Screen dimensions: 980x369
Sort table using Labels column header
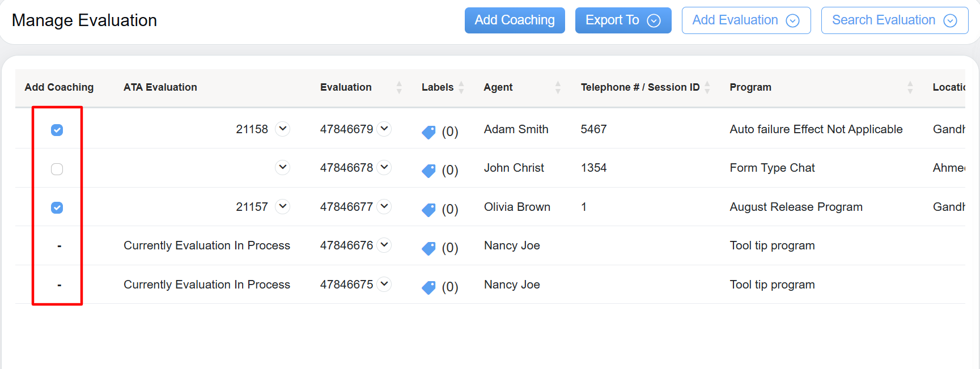(x=461, y=87)
